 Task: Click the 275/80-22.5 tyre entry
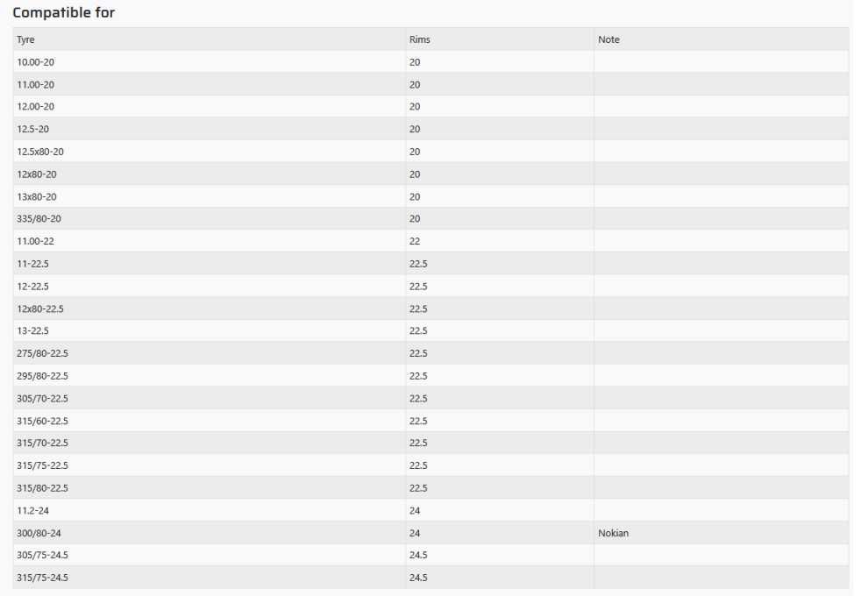pyautogui.click(x=42, y=353)
